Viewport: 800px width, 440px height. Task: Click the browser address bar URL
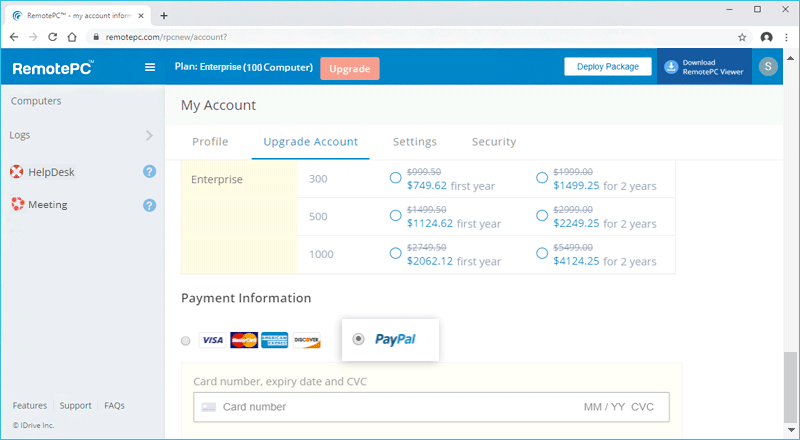pos(166,37)
